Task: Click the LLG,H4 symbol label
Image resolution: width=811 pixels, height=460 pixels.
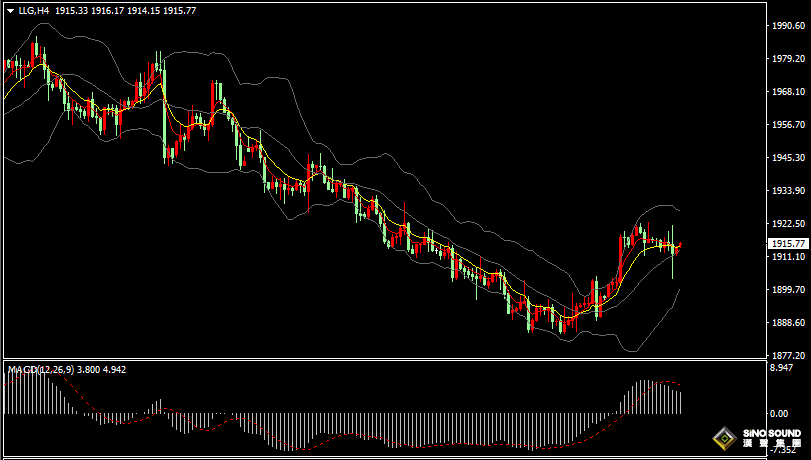Action: tap(33, 9)
